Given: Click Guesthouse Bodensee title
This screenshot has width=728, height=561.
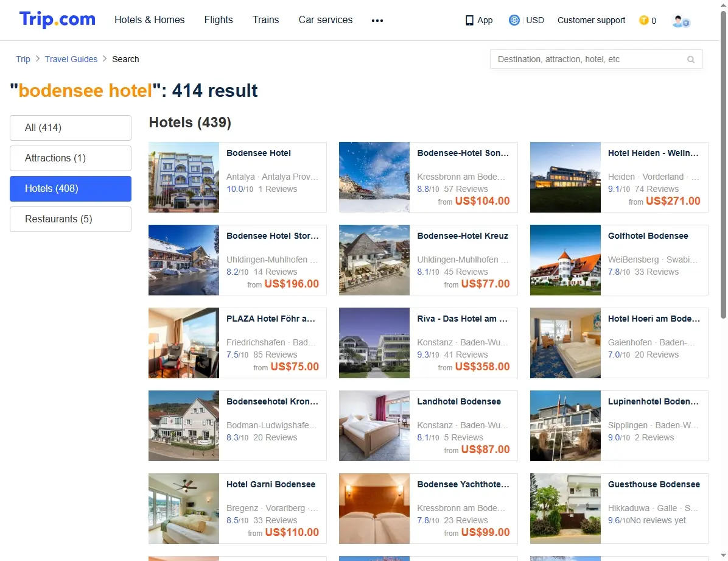Looking at the screenshot, I should (654, 484).
